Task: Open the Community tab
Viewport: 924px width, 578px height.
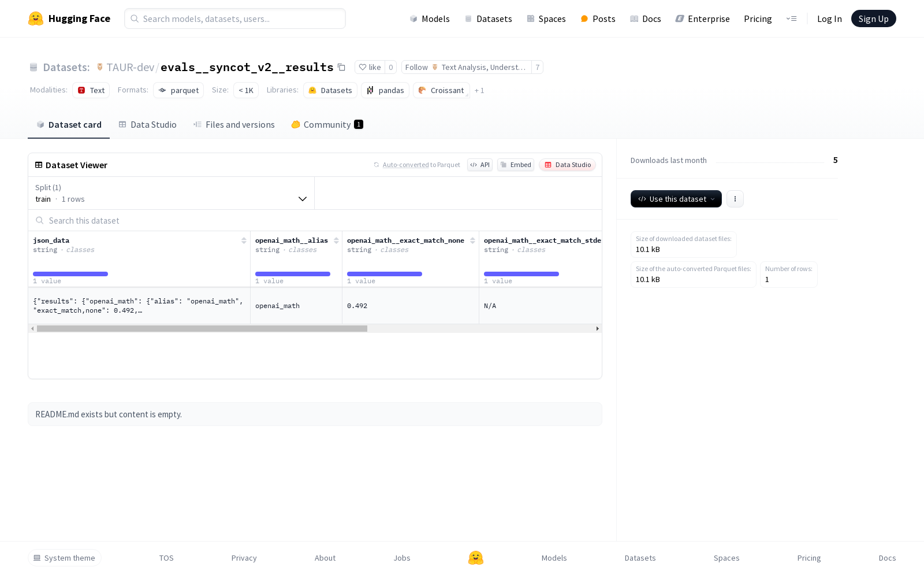Action: 327,125
